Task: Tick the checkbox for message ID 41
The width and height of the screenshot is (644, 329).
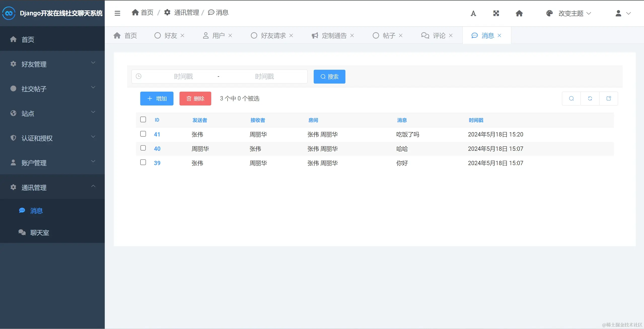Action: point(143,134)
